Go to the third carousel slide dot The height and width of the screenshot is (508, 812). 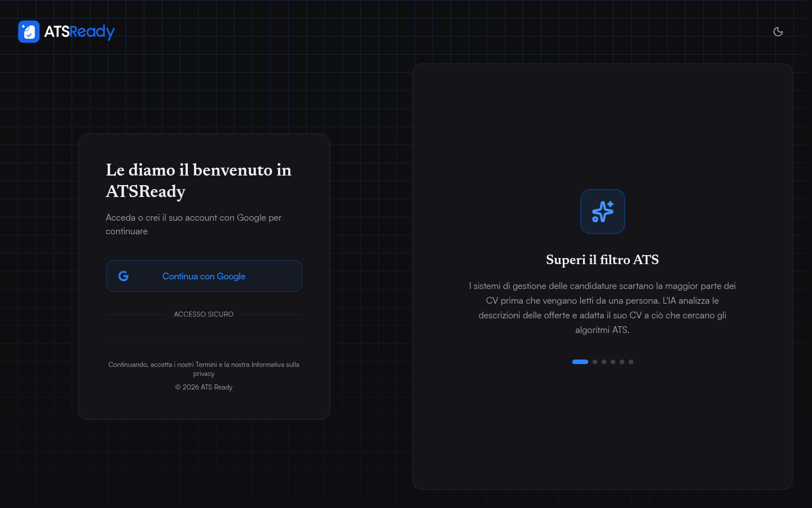[604, 362]
